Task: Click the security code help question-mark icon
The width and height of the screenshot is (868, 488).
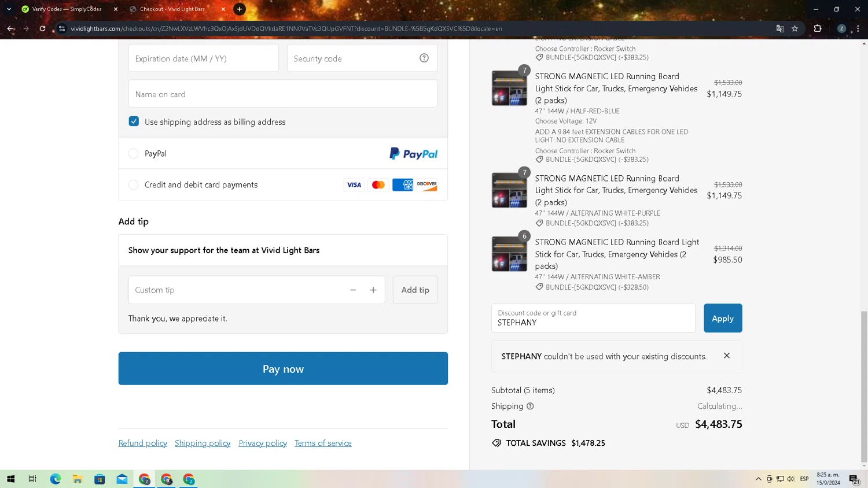Action: pos(424,58)
